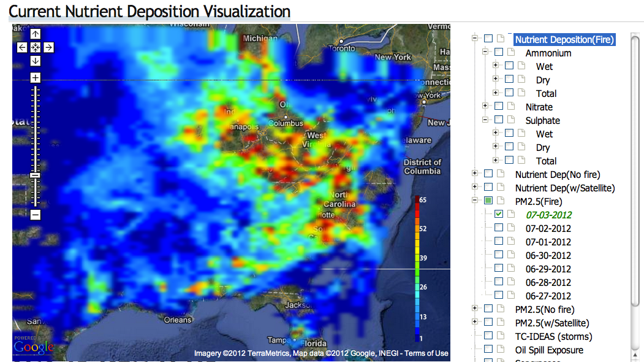Collapse the Nutrient Deposition(Fire) tree node
The width and height of the screenshot is (644, 362).
click(x=475, y=38)
